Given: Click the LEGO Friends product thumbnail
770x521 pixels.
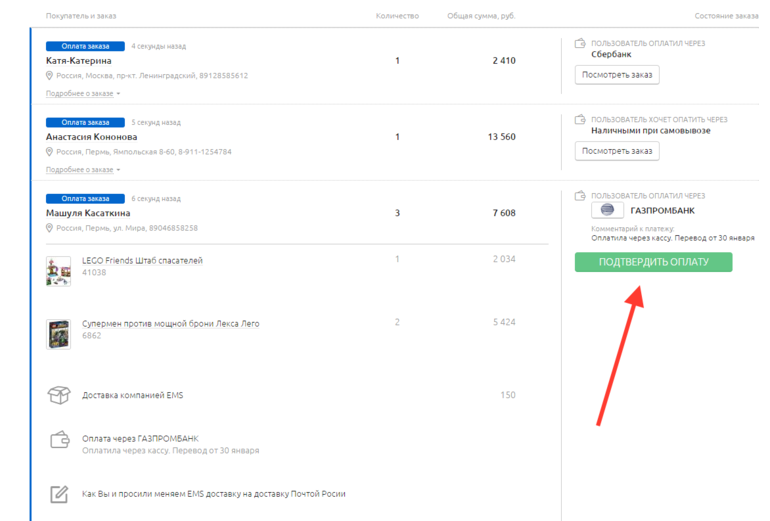Looking at the screenshot, I should tap(59, 271).
